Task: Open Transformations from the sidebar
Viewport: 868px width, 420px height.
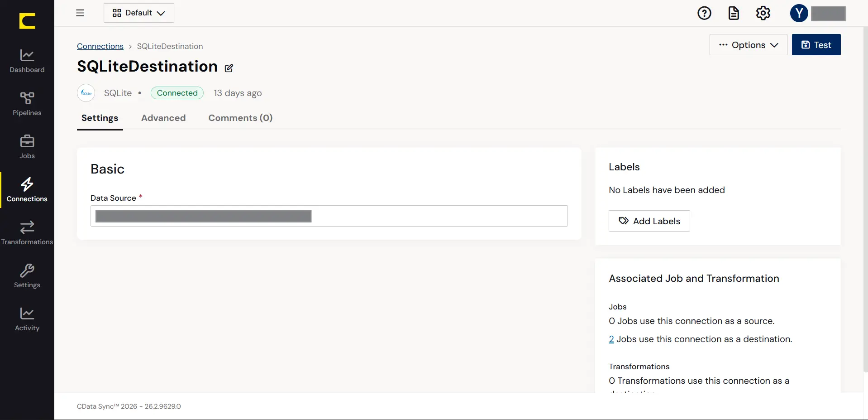Action: click(27, 233)
